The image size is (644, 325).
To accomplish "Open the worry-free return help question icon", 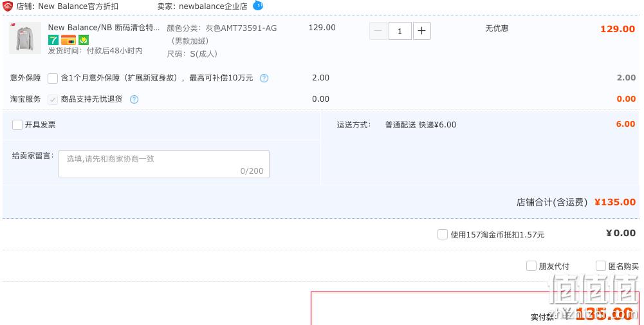I will coord(134,100).
